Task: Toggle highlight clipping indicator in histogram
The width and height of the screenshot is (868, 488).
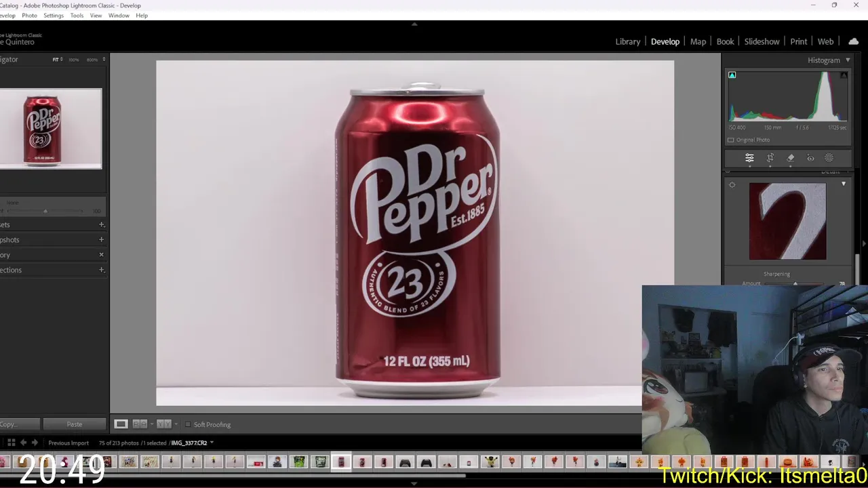Action: pos(844,75)
